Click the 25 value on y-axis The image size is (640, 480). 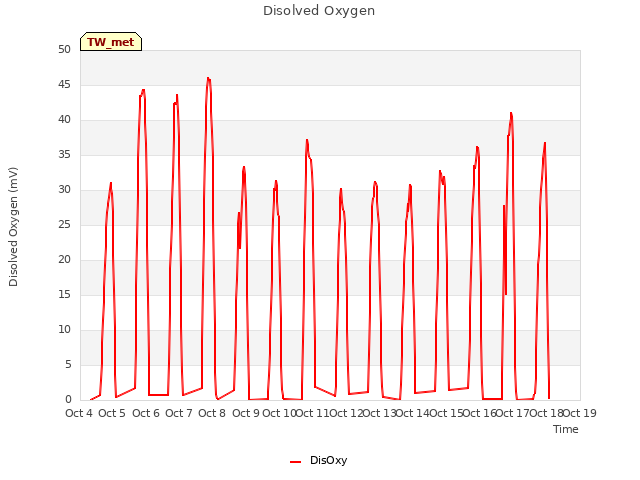point(64,225)
